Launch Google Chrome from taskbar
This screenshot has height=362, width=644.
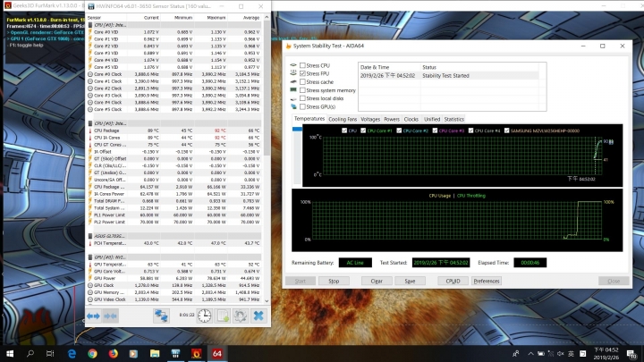pyautogui.click(x=92, y=353)
